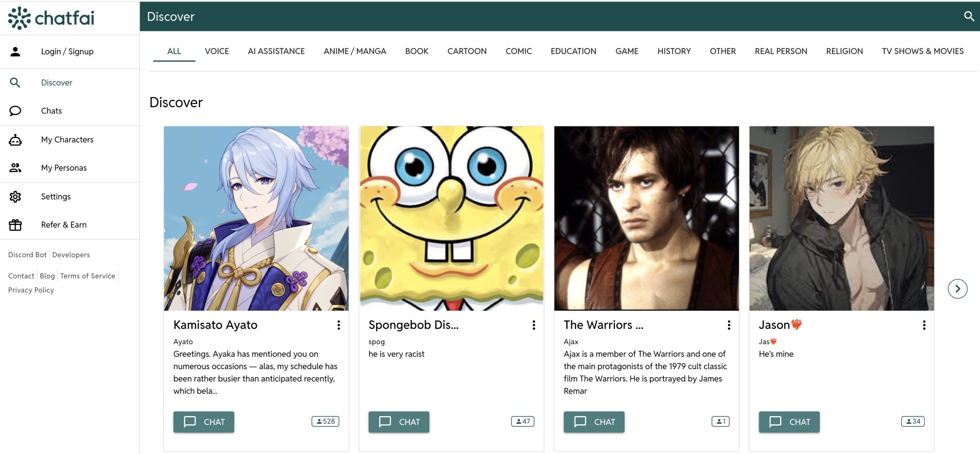Viewport: 980px width, 454px height.
Task: Open Kamisato Ayato three-dot options menu
Action: 338,325
